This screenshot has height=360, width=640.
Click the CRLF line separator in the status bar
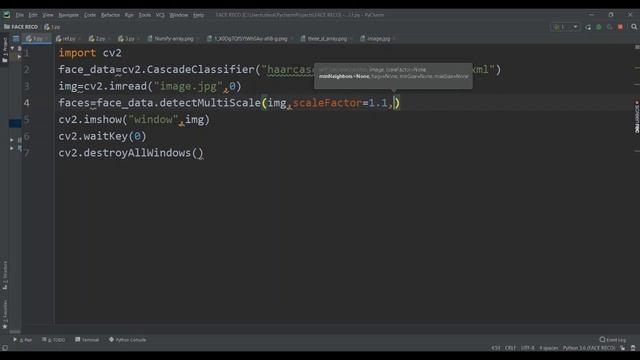[510, 348]
